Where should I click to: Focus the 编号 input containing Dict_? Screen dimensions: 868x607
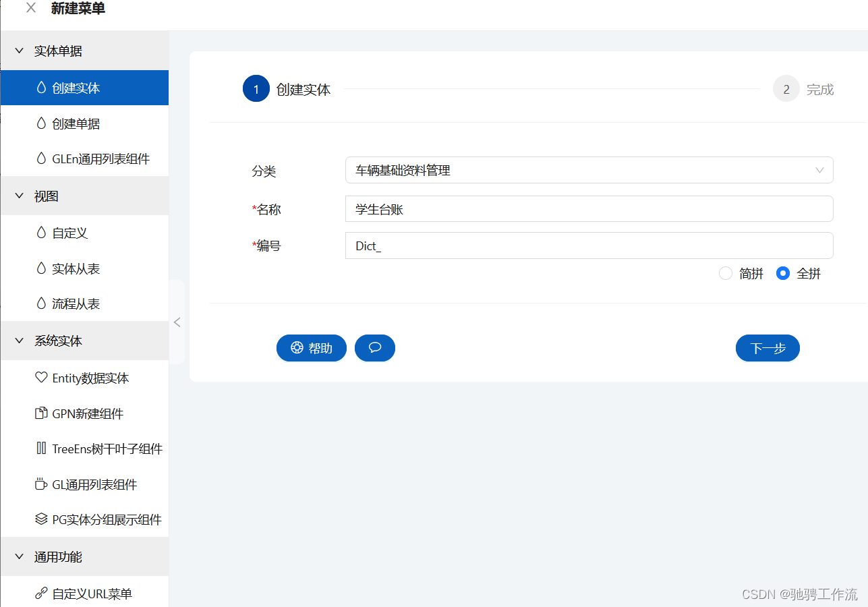[589, 245]
